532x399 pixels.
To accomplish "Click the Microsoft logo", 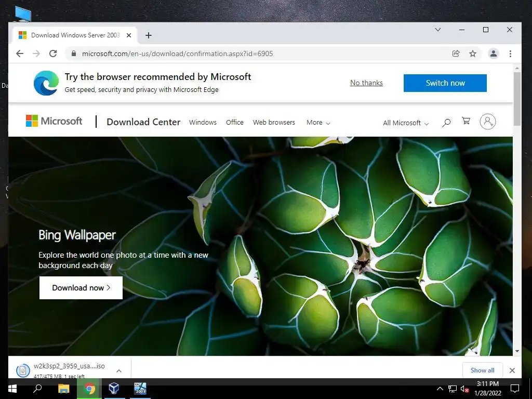I will coord(54,121).
